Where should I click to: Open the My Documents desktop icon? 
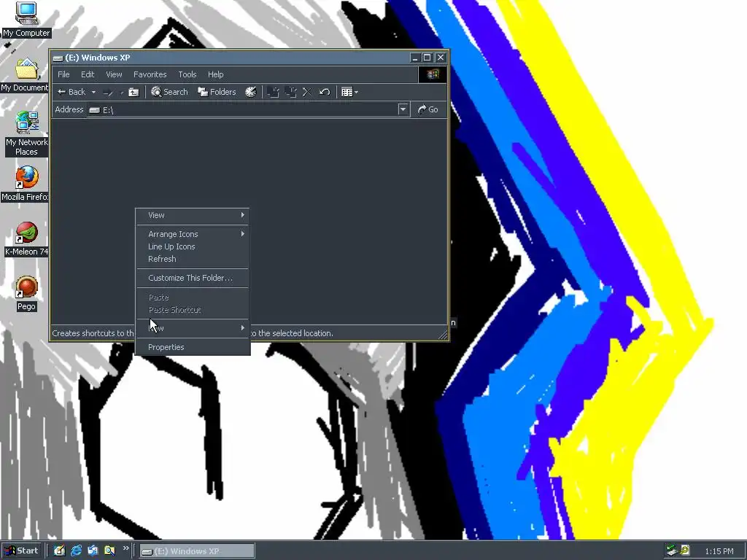pyautogui.click(x=26, y=75)
